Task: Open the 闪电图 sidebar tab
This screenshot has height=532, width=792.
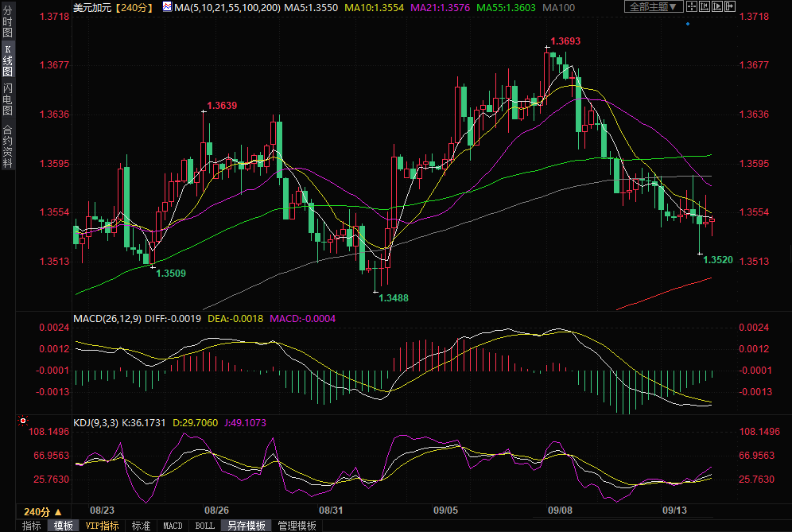Action: [7, 99]
